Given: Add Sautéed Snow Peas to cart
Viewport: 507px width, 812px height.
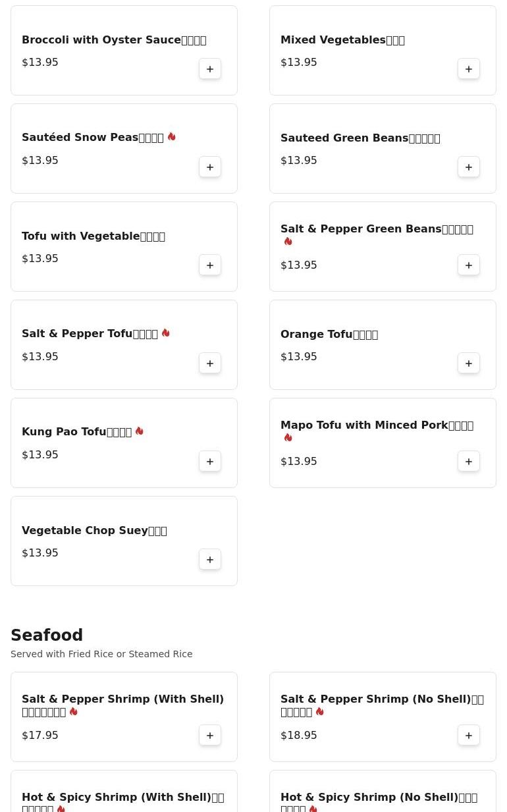Looking at the screenshot, I should tap(210, 167).
